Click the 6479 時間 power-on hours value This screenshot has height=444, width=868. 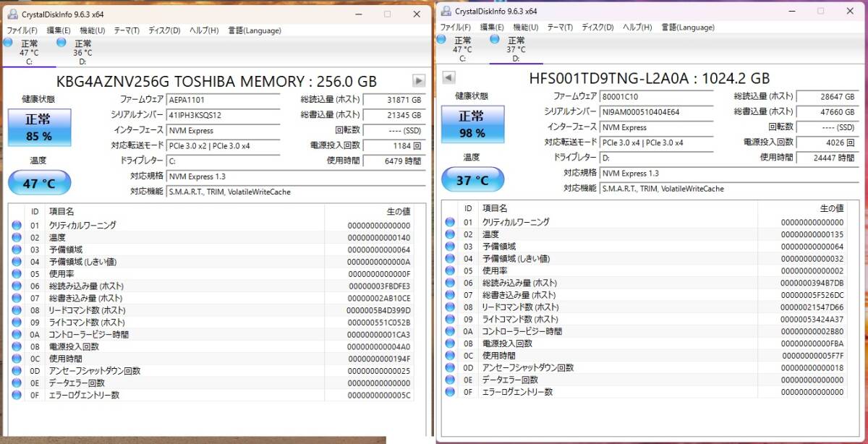point(393,161)
